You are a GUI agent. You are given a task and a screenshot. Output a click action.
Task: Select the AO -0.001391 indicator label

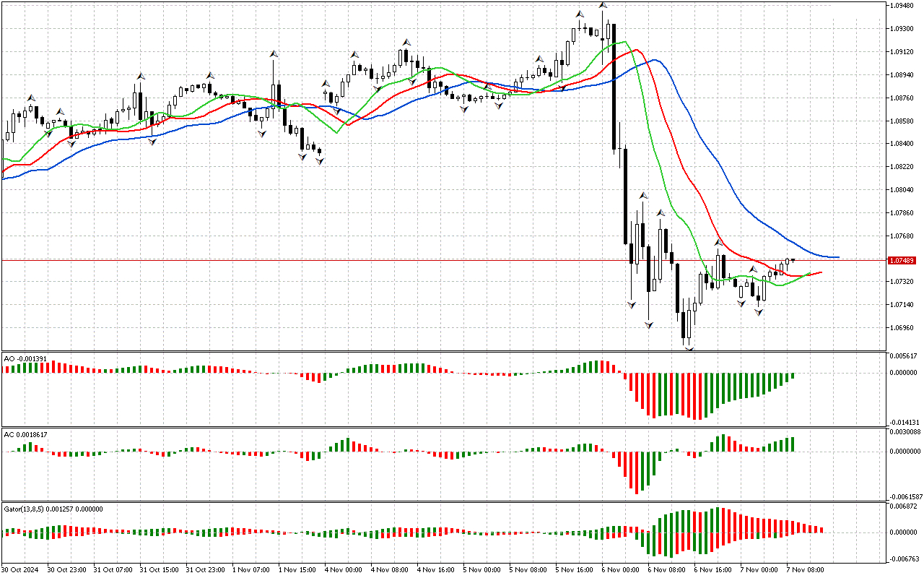[25, 358]
